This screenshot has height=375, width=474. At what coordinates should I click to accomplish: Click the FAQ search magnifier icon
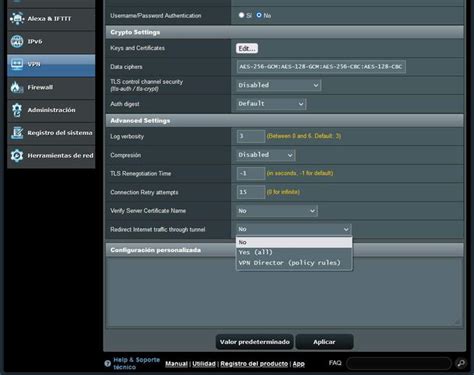(x=461, y=363)
